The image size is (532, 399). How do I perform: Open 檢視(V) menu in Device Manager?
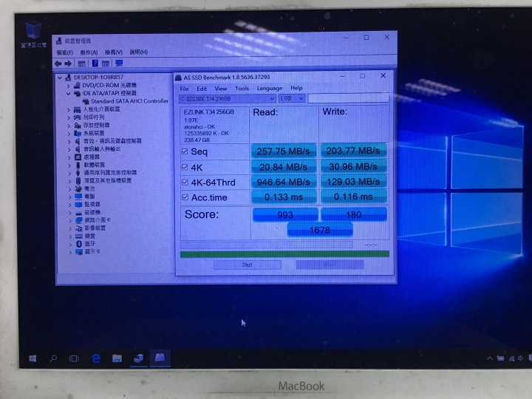[113, 52]
